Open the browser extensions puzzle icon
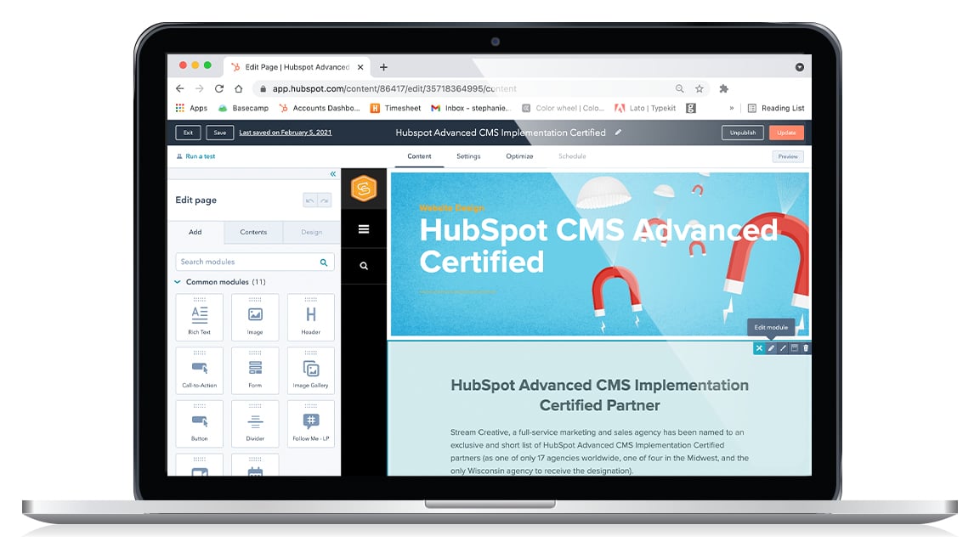980x553 pixels. click(x=724, y=88)
